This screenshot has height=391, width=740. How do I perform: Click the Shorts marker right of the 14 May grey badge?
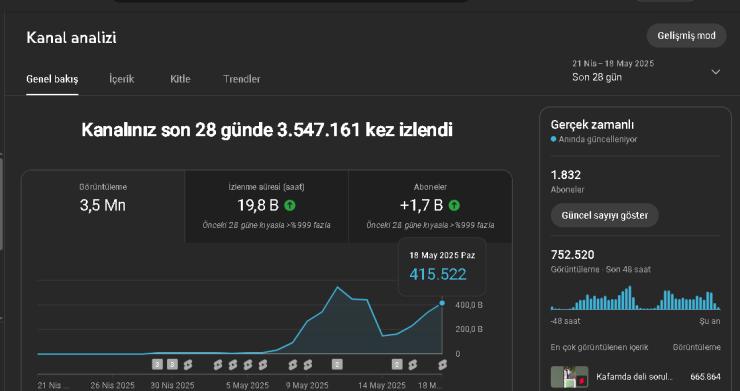pos(412,365)
